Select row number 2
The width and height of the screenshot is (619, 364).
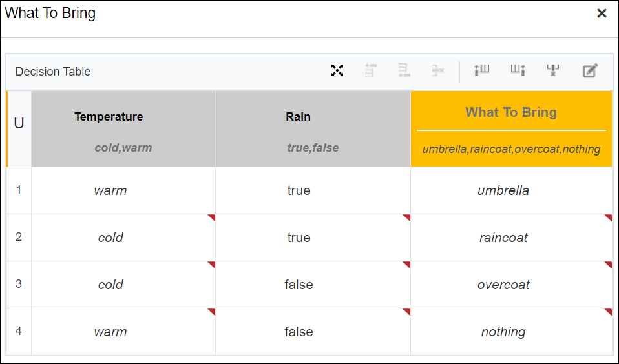pyautogui.click(x=19, y=237)
